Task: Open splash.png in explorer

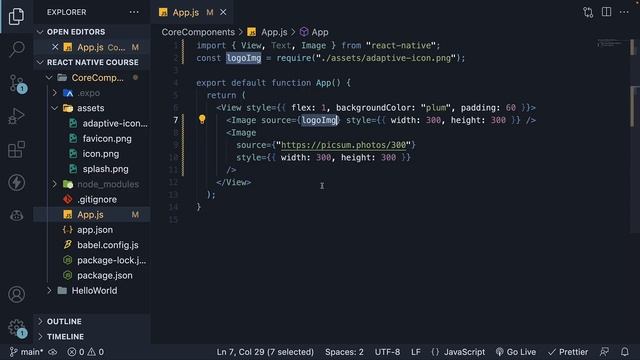Action: tap(105, 169)
